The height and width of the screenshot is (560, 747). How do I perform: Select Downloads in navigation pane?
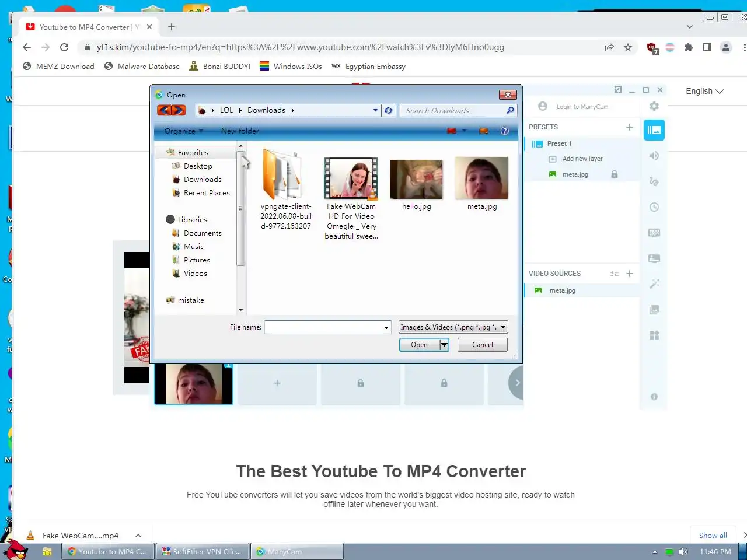[x=203, y=179]
